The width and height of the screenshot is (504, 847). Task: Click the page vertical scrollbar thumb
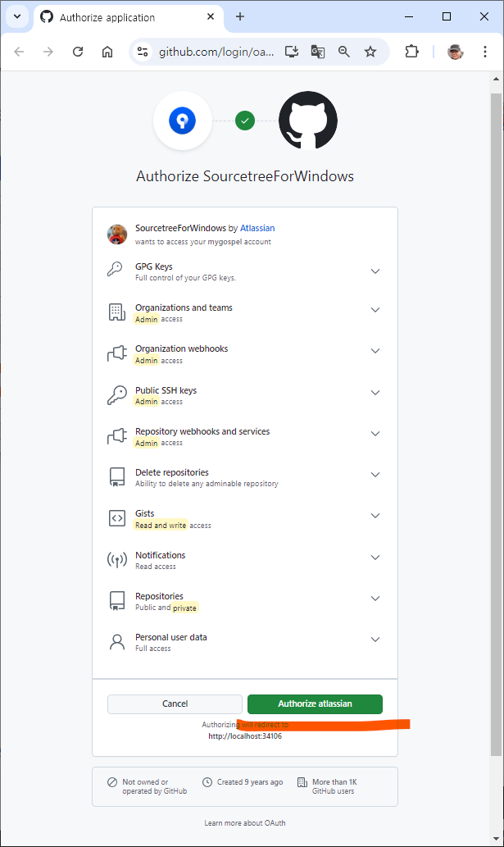pyautogui.click(x=496, y=425)
